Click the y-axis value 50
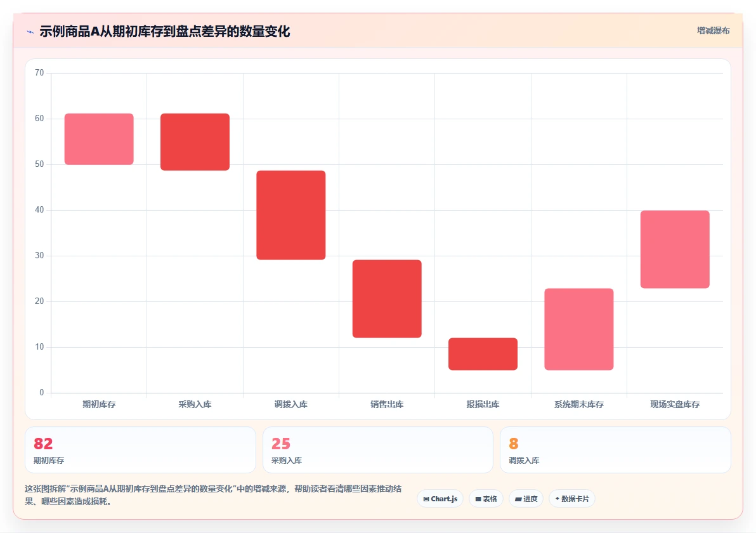The width and height of the screenshot is (756, 533). click(39, 164)
